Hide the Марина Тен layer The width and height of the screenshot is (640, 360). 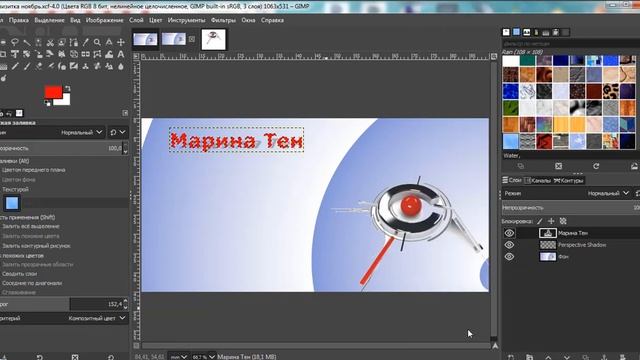[x=509, y=233]
